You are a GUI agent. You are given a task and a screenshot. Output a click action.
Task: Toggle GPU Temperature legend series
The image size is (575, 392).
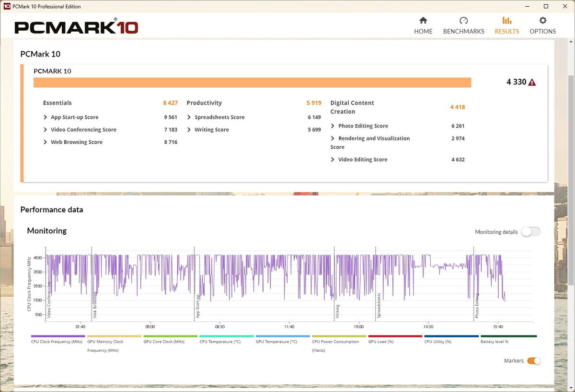(x=283, y=340)
